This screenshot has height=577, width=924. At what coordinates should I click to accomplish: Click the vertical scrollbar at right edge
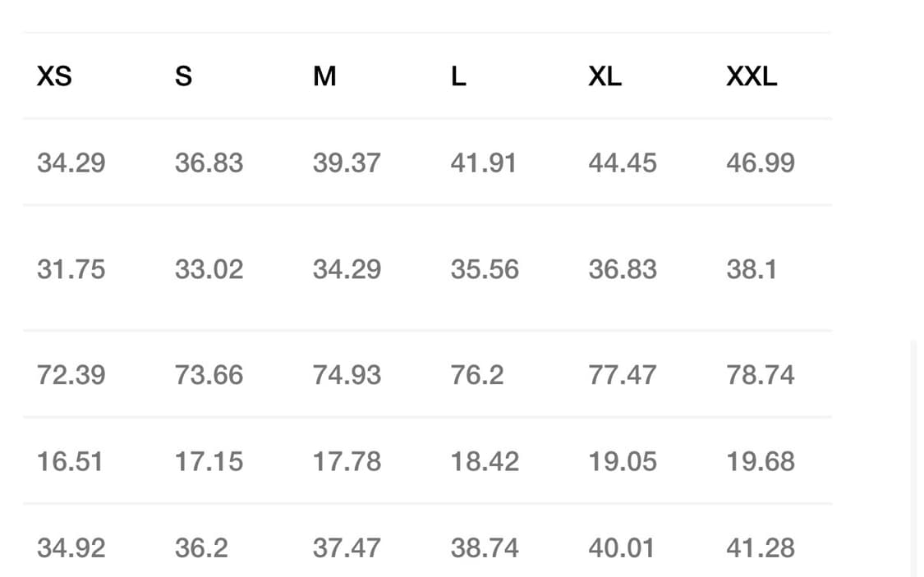pos(913,456)
